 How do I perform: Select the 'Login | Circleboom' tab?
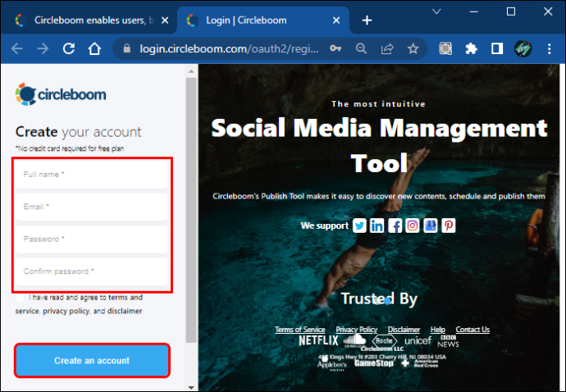pyautogui.click(x=262, y=21)
